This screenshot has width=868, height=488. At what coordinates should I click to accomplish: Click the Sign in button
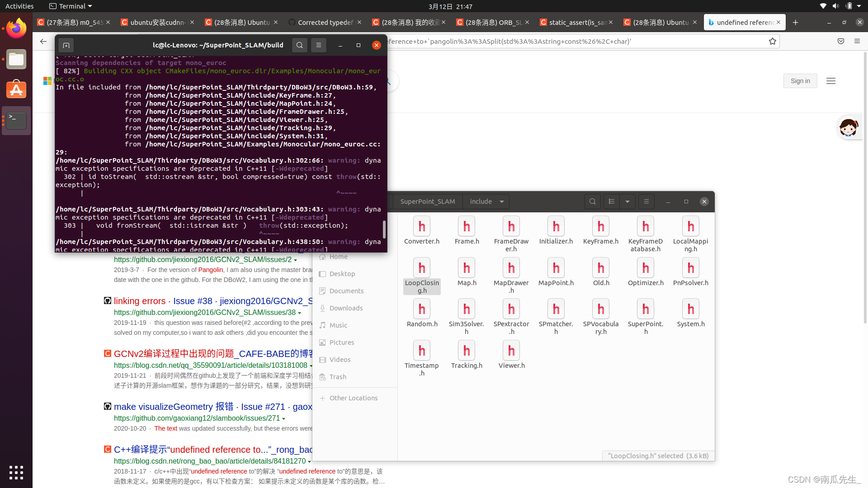click(x=800, y=81)
